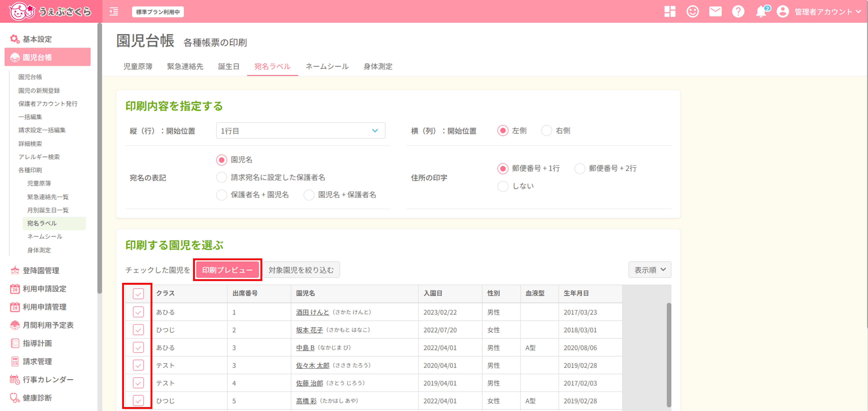Uncheck the 佐藤 治郎 row checkbox
868x411 pixels.
138,383
